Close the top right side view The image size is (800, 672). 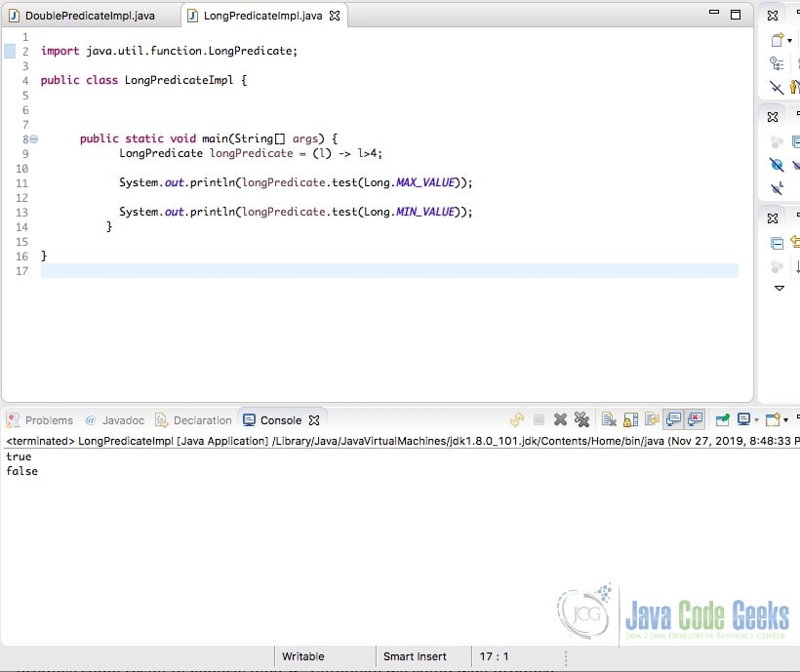[773, 16]
